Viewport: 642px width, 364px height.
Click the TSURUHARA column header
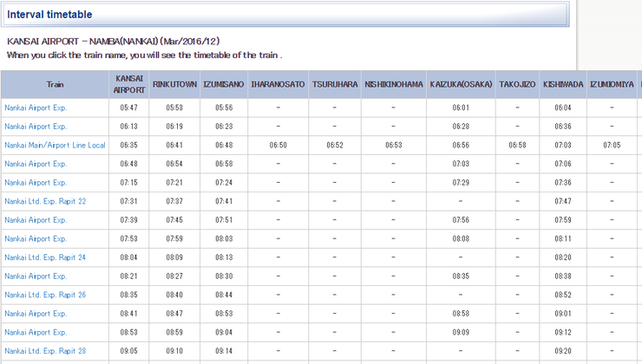(335, 84)
